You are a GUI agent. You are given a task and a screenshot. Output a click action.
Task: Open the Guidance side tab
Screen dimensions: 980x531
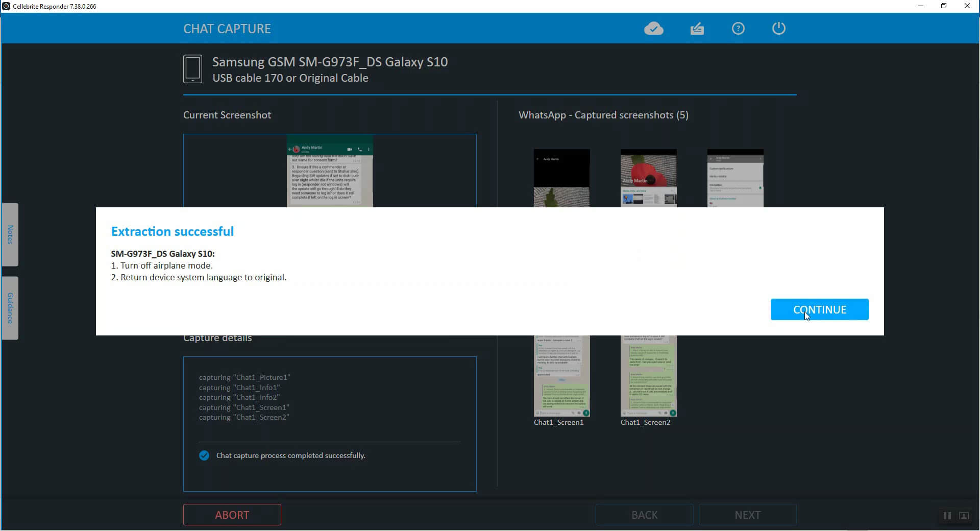pyautogui.click(x=10, y=308)
